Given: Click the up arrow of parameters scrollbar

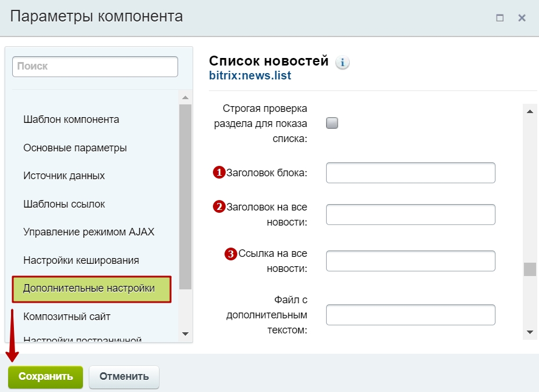Looking at the screenshot, I should pyautogui.click(x=529, y=111).
